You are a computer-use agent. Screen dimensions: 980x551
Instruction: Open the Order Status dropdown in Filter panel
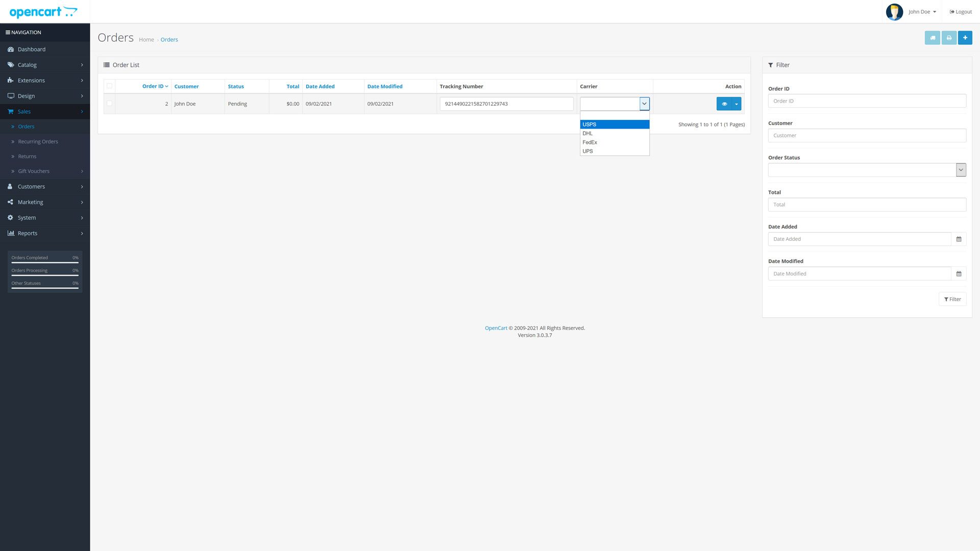(x=961, y=169)
